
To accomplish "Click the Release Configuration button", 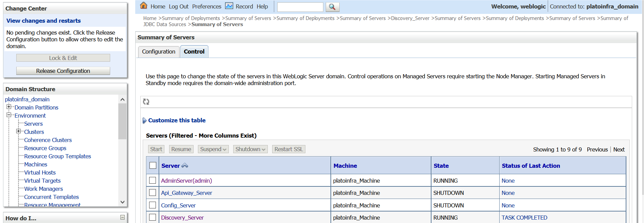I will point(63,71).
